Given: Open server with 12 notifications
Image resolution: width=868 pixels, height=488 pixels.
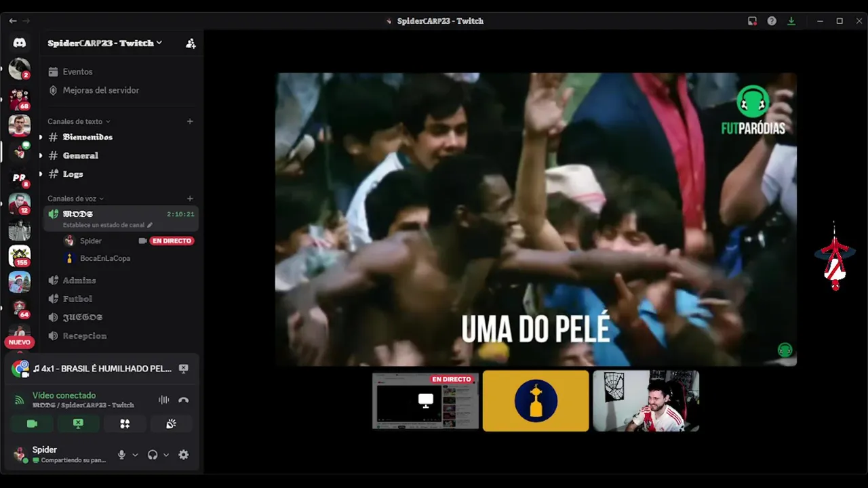Looking at the screenshot, I should point(20,204).
